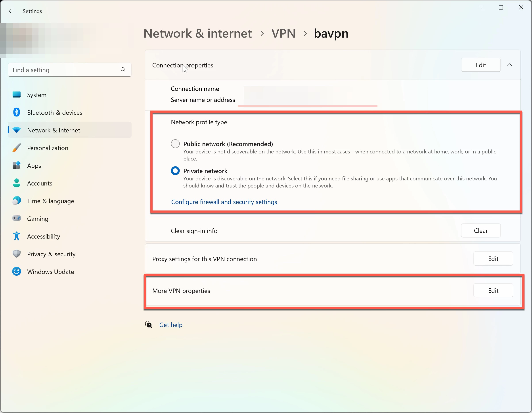Click the System monitor icon
The height and width of the screenshot is (413, 532).
[x=17, y=95]
